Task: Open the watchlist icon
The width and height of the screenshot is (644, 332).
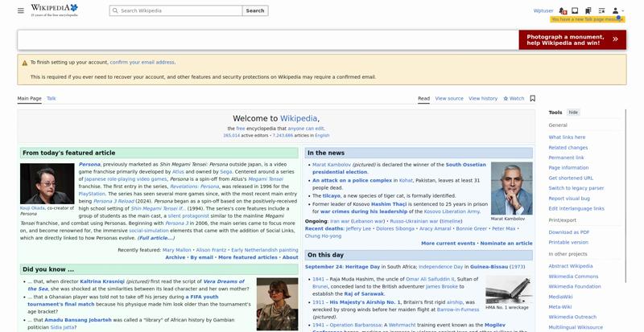Action: point(601,10)
